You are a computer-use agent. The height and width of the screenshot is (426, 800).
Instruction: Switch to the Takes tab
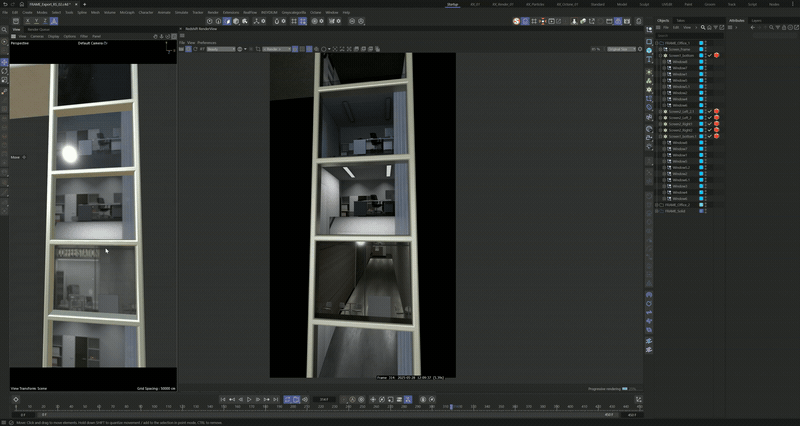click(x=680, y=20)
